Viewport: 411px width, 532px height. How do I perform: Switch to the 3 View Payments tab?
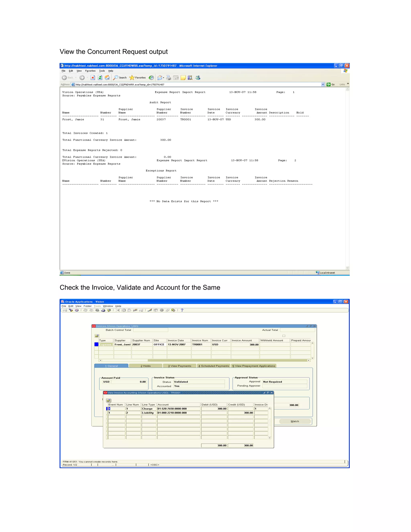[180, 366]
